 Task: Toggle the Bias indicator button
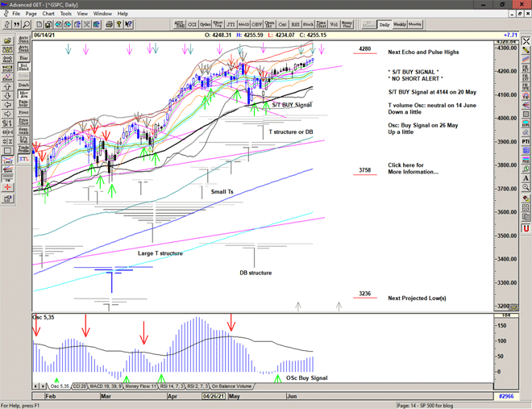pos(23,58)
